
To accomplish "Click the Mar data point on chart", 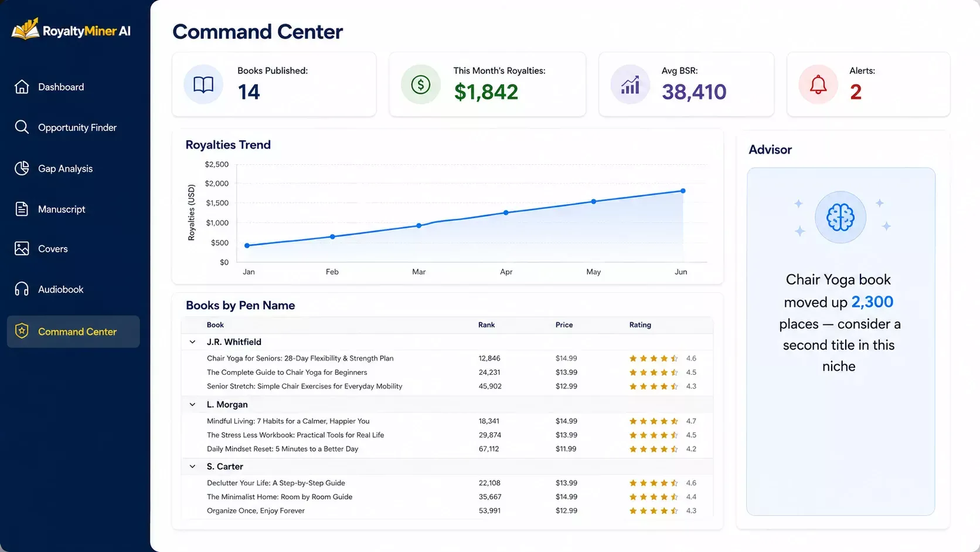I will tap(419, 226).
